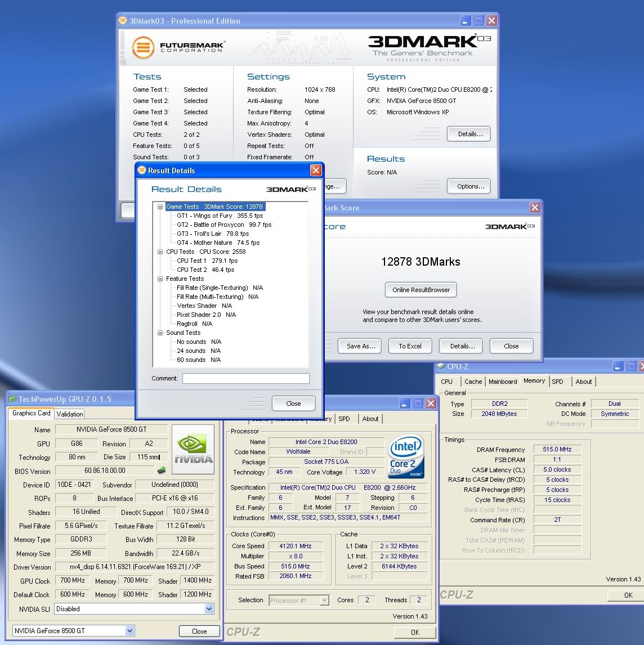644x645 pixels.
Task: Click GPU-Z driver version field
Action: pos(135,567)
